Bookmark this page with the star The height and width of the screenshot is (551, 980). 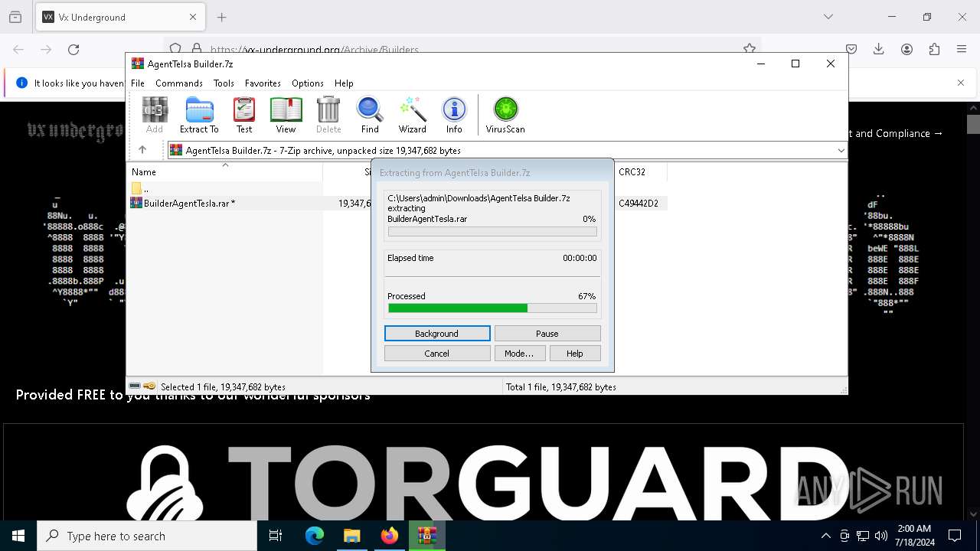(x=750, y=48)
